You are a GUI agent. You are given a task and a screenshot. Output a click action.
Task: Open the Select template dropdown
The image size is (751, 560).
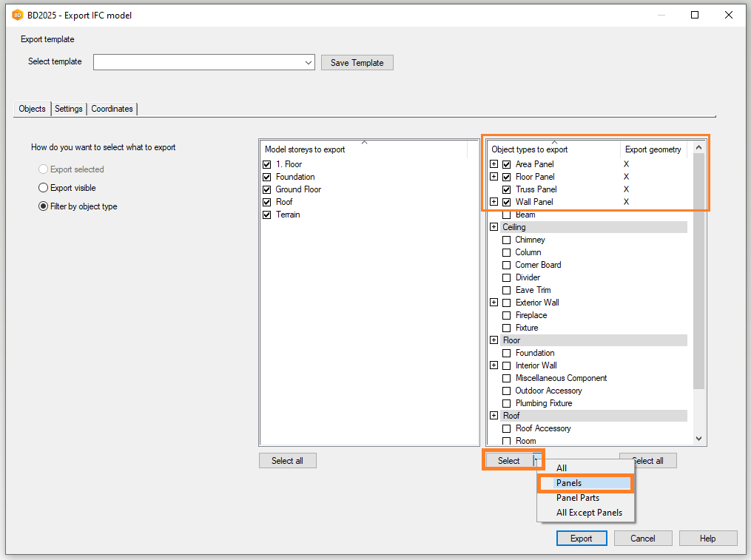309,63
